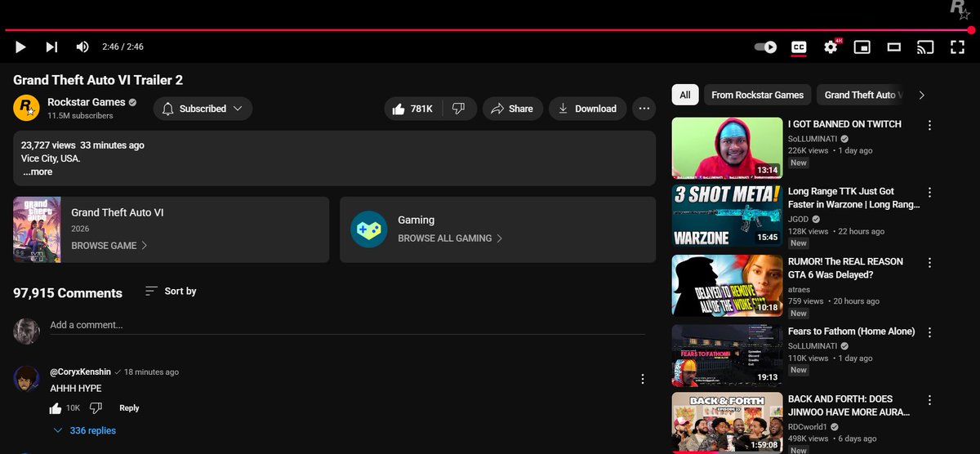
Task: Click the Rockstar logo watermark in the player
Action: [x=958, y=8]
